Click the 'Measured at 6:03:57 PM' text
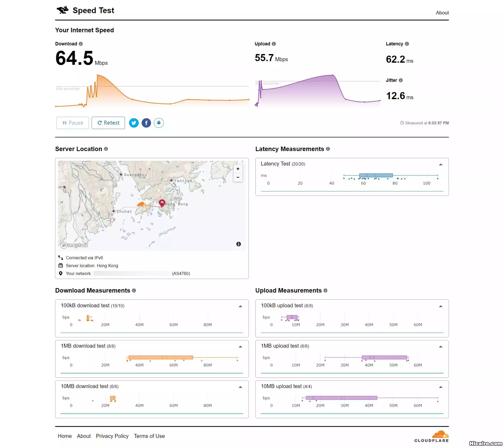Viewport: 504px width, 448px height. [x=427, y=123]
